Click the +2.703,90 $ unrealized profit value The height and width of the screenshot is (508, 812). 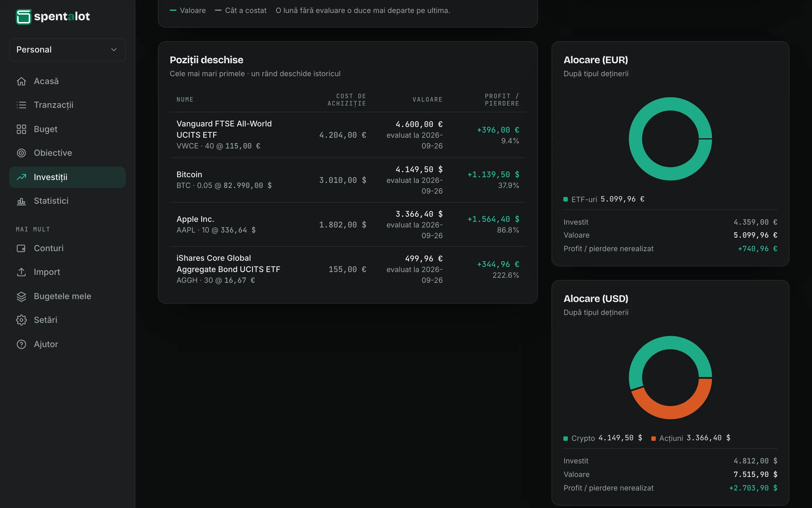coord(753,488)
